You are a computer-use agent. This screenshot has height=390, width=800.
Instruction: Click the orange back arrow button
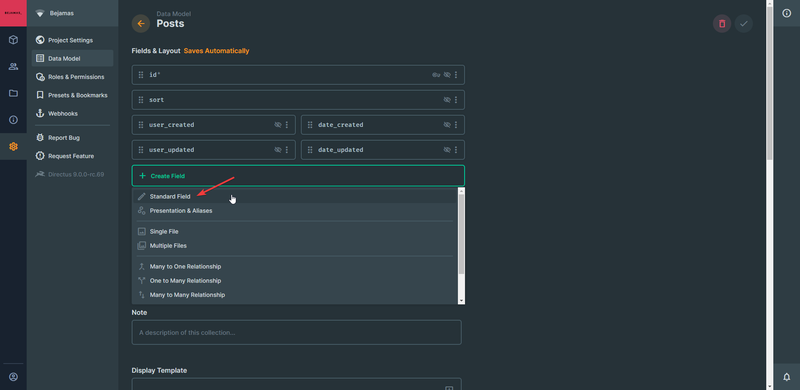tap(141, 23)
